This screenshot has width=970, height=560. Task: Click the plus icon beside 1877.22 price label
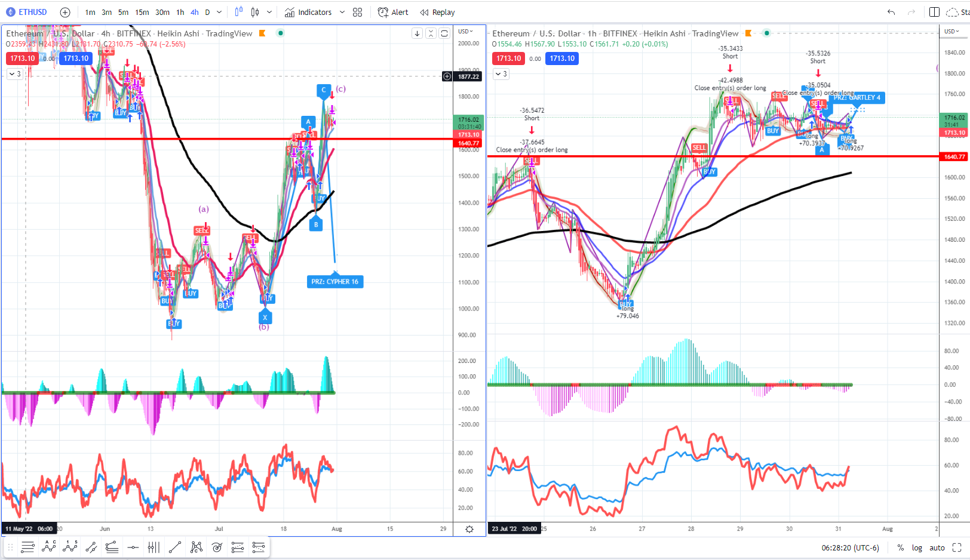click(x=447, y=76)
